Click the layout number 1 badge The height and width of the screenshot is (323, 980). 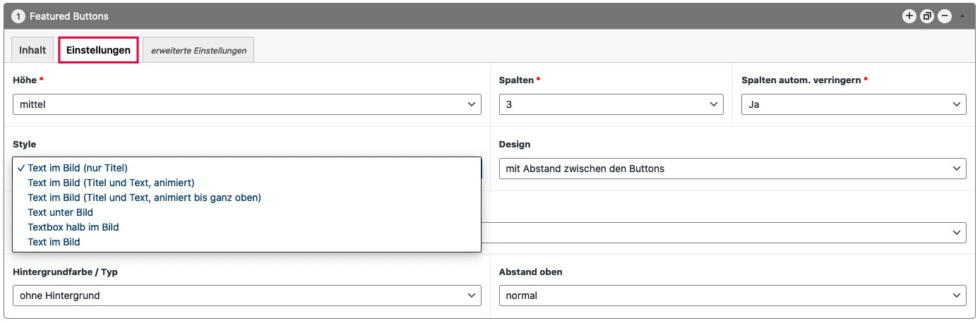[x=18, y=16]
